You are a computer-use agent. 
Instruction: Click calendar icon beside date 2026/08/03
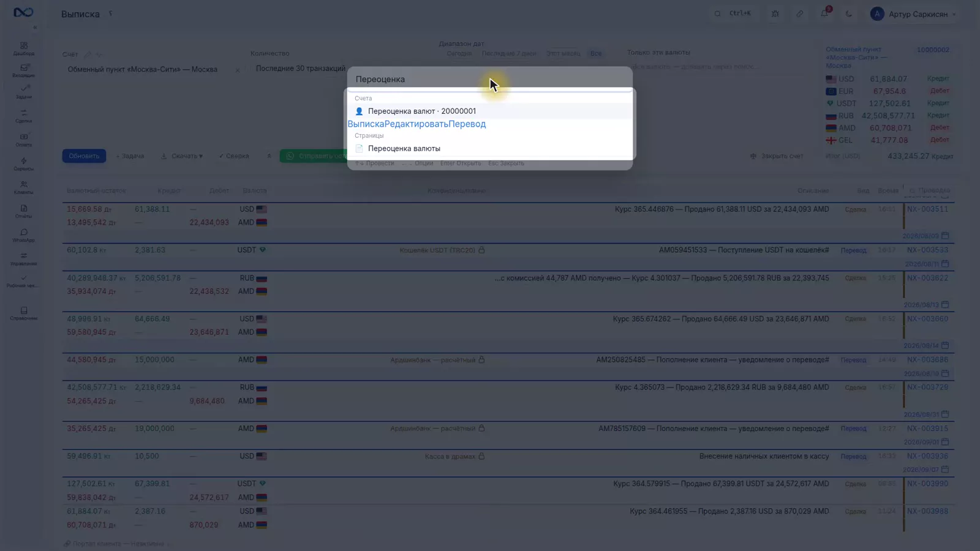(x=945, y=236)
